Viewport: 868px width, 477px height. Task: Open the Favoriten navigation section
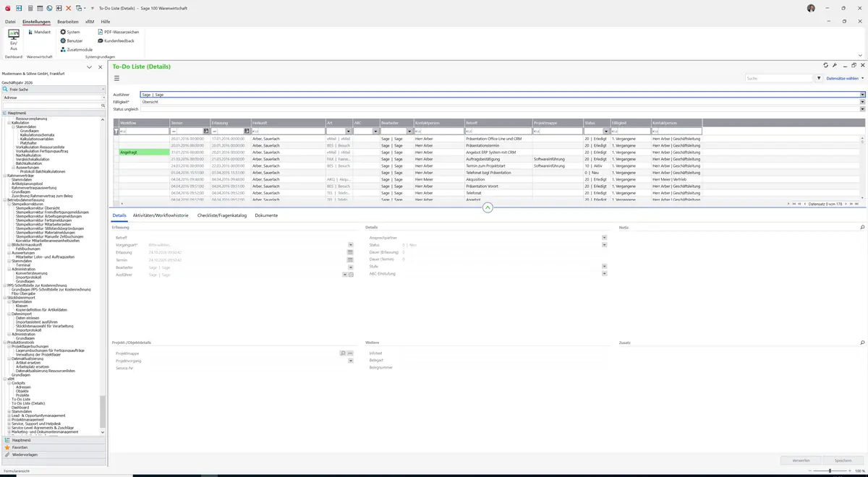(x=53, y=447)
